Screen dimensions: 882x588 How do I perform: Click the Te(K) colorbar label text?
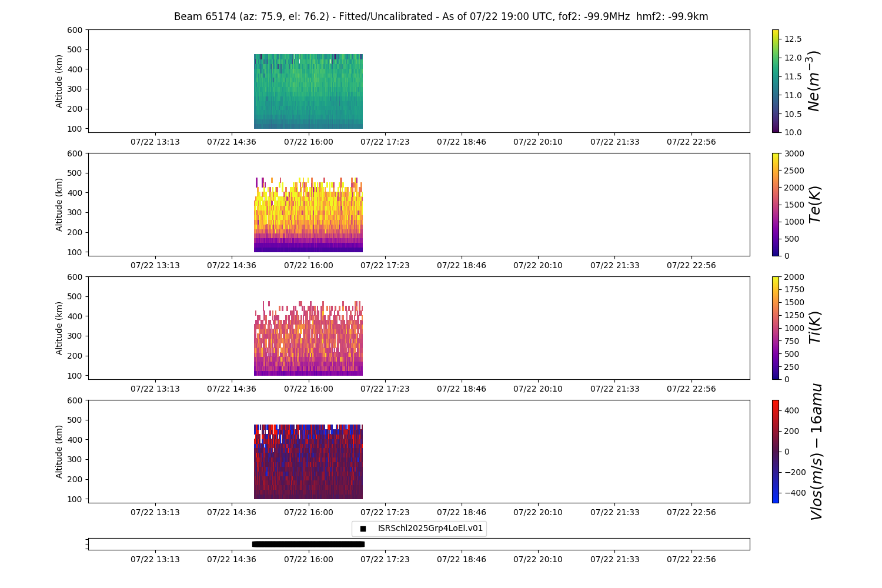(815, 205)
